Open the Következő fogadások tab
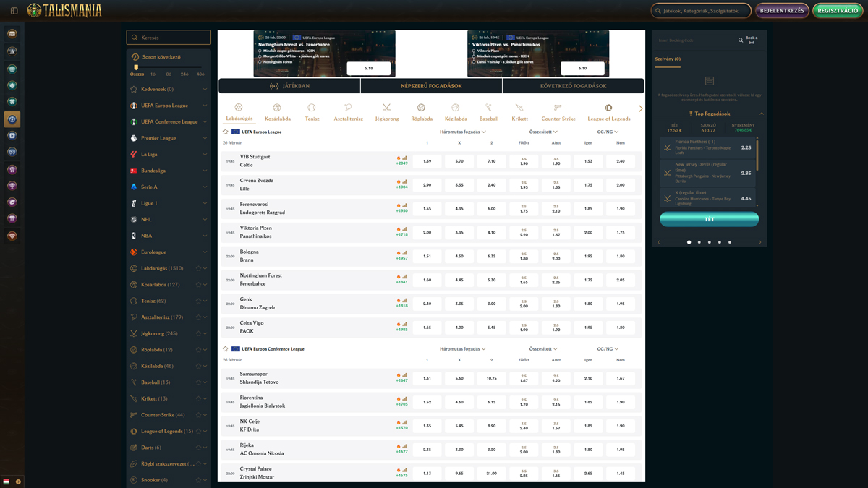Screen dimensions: 868x488 click(x=573, y=86)
